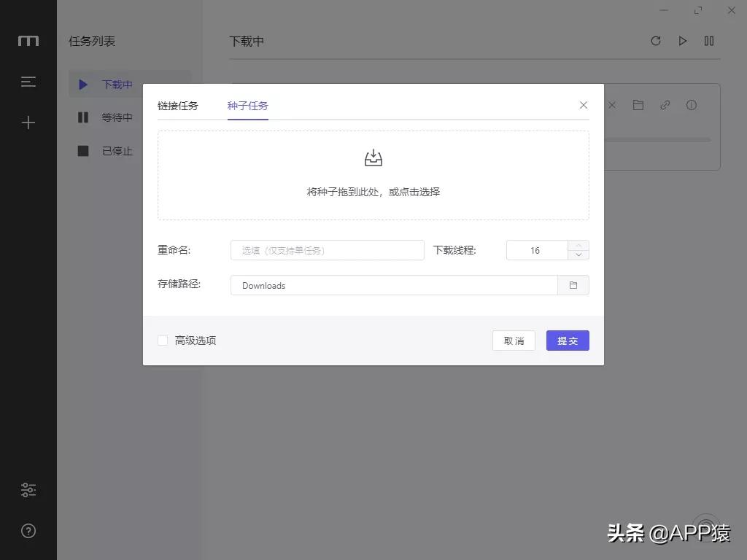This screenshot has height=560, width=747.
Task: Open preferences via the sliders icon
Action: pyautogui.click(x=28, y=489)
